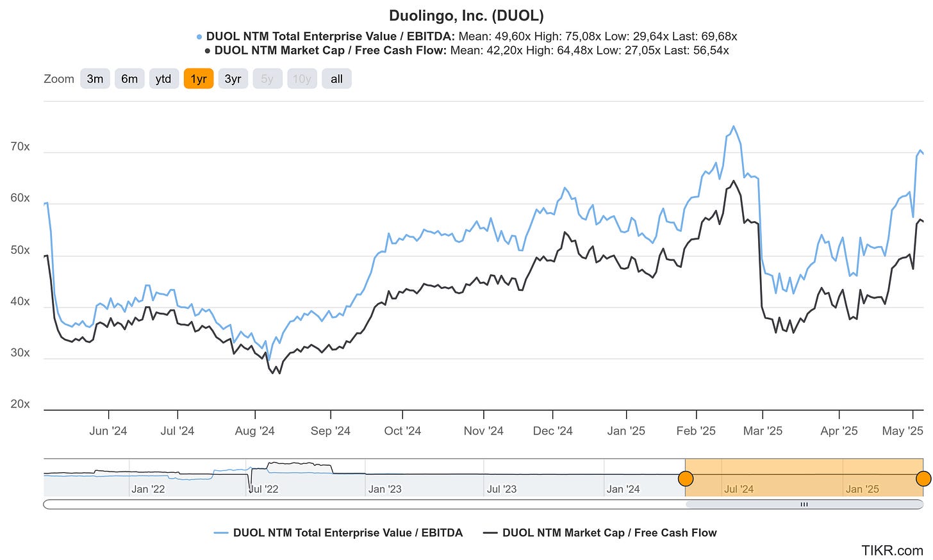Click the 'Last: 56,54x' value

click(697, 50)
